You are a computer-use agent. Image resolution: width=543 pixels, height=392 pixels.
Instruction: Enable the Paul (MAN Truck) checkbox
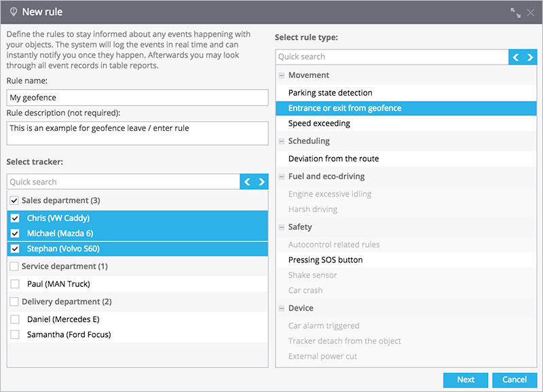(15, 284)
